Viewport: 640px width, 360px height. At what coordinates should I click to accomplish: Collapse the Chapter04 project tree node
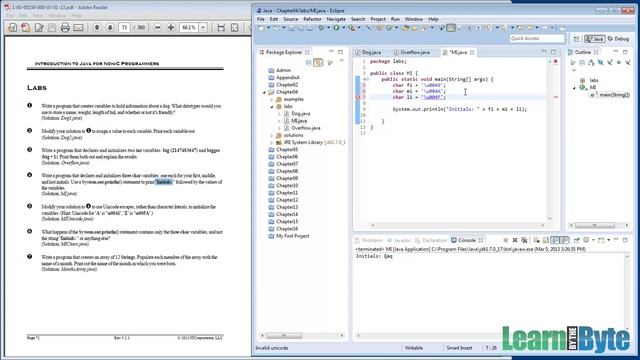coord(264,92)
